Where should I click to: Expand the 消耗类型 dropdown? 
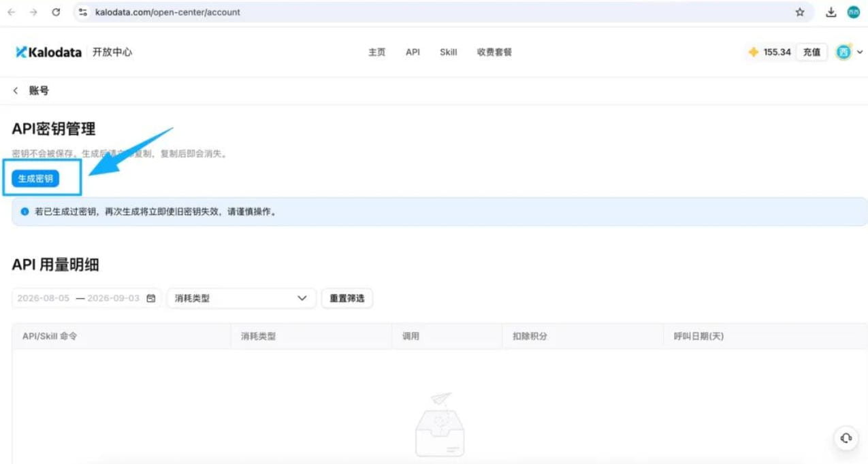tap(242, 298)
